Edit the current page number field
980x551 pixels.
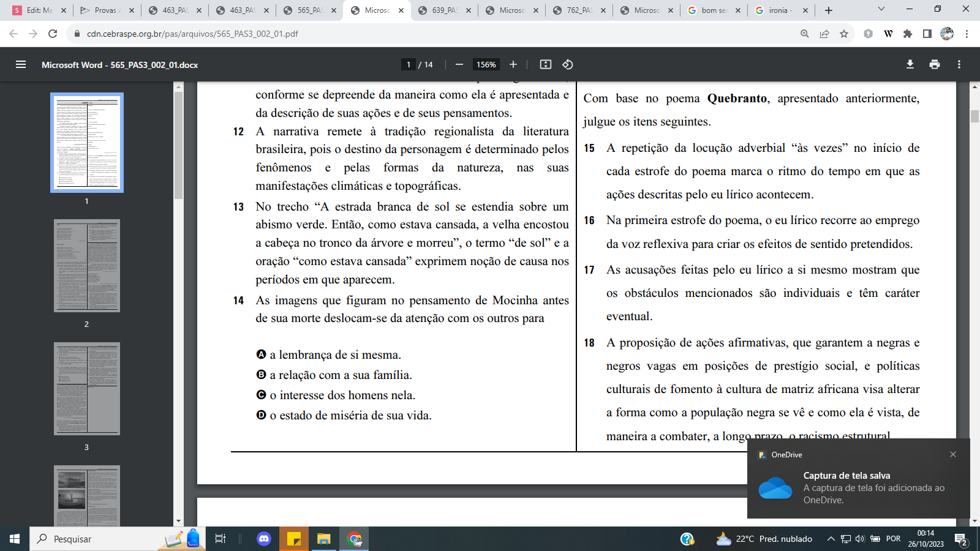pos(409,64)
